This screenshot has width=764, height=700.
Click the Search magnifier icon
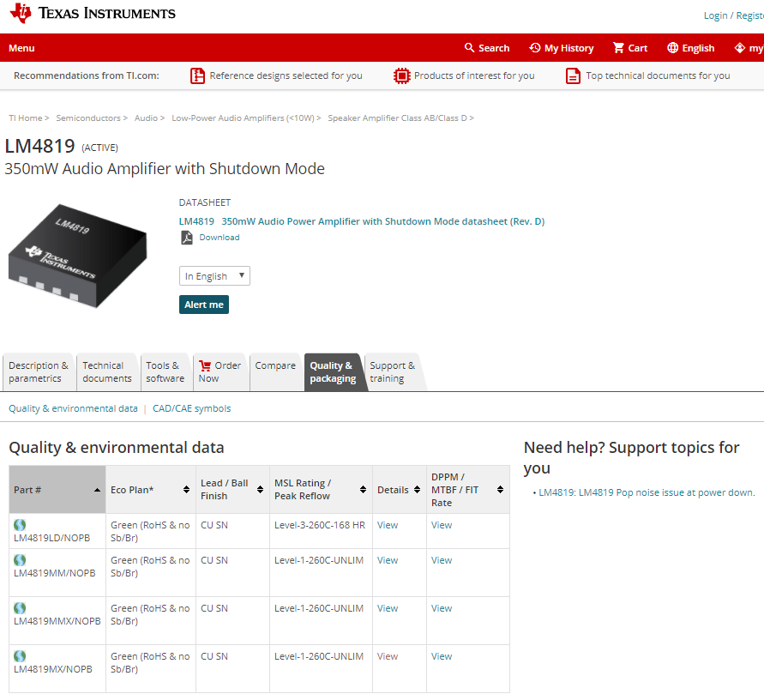[469, 48]
